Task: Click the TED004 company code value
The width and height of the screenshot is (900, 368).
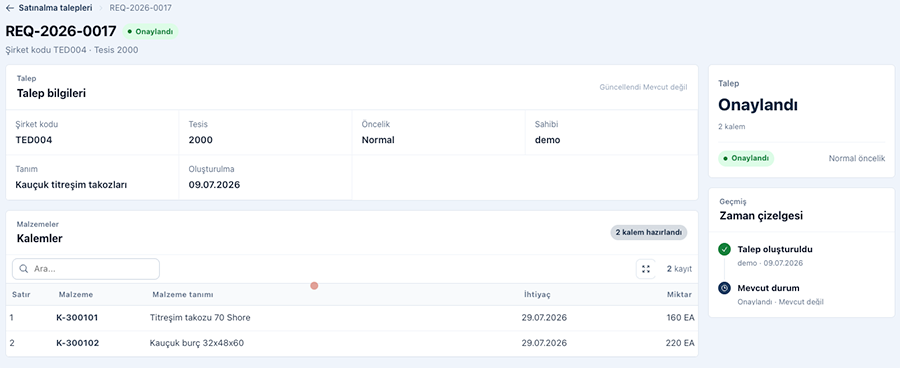Action: click(x=34, y=140)
